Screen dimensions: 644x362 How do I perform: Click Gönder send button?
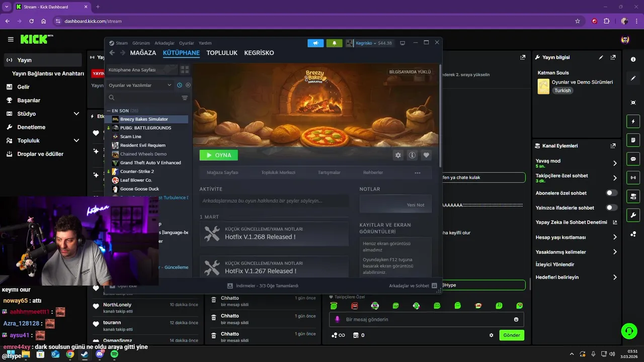(x=512, y=335)
